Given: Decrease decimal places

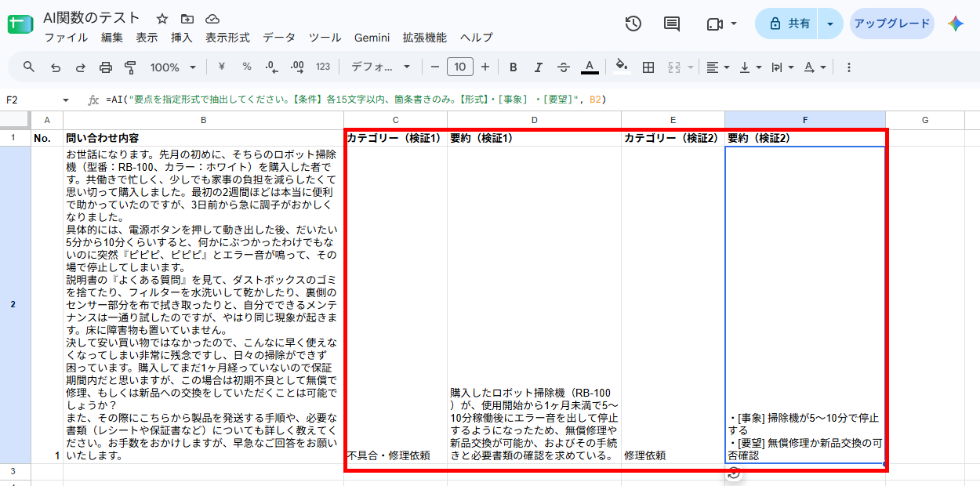Looking at the screenshot, I should (271, 67).
